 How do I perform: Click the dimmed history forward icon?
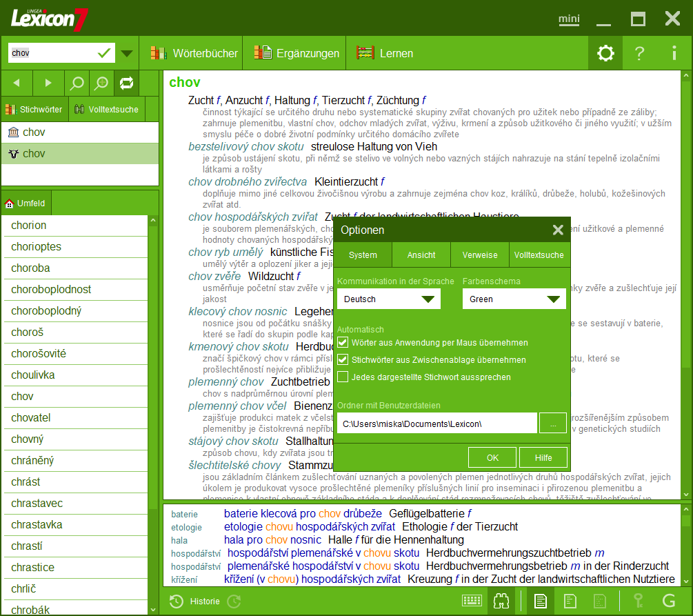pyautogui.click(x=234, y=601)
